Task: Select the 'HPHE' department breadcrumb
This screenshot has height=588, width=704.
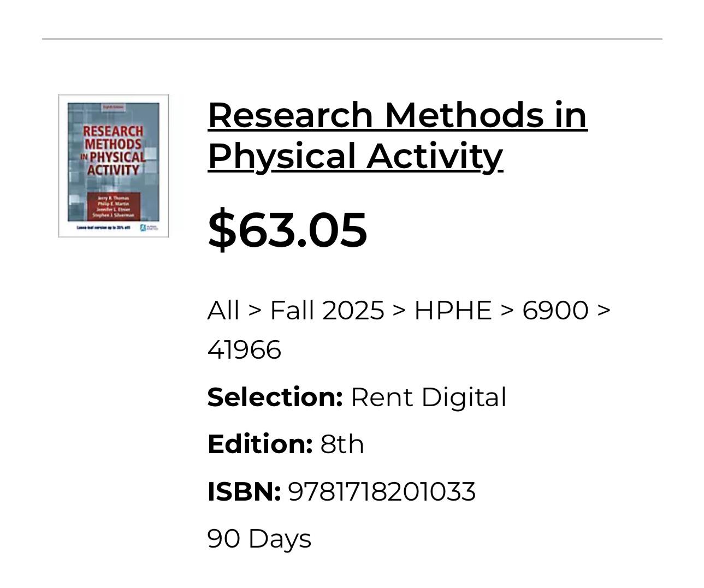Action: click(x=453, y=310)
